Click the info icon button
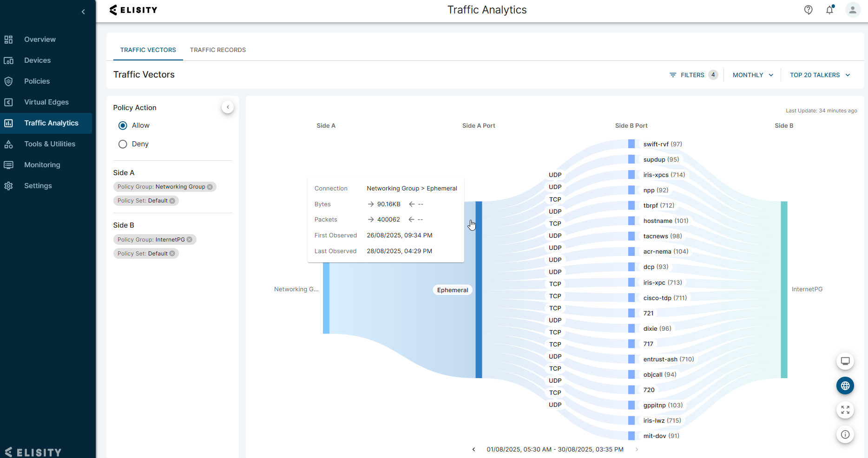 click(x=845, y=434)
